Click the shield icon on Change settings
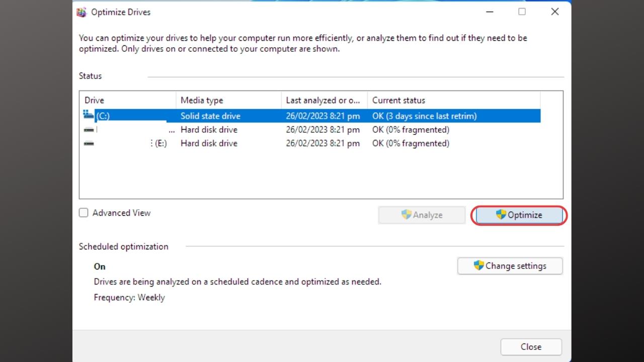 (x=477, y=265)
